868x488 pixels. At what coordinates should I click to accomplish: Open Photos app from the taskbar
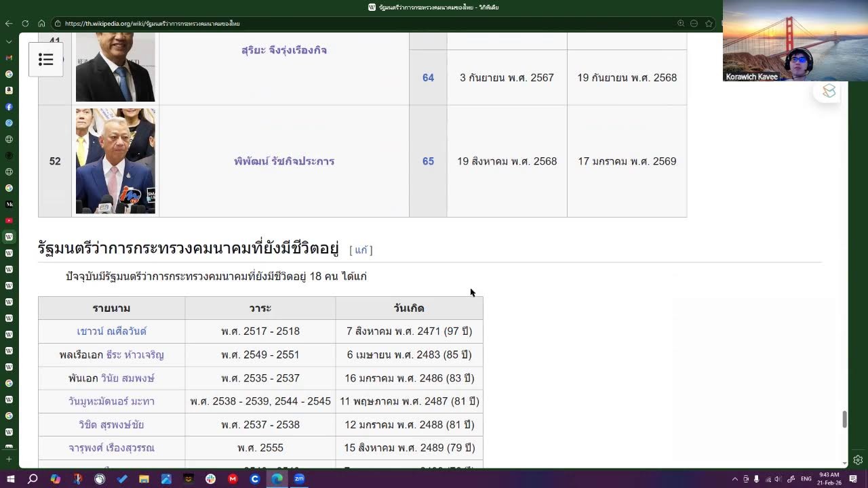click(x=166, y=479)
